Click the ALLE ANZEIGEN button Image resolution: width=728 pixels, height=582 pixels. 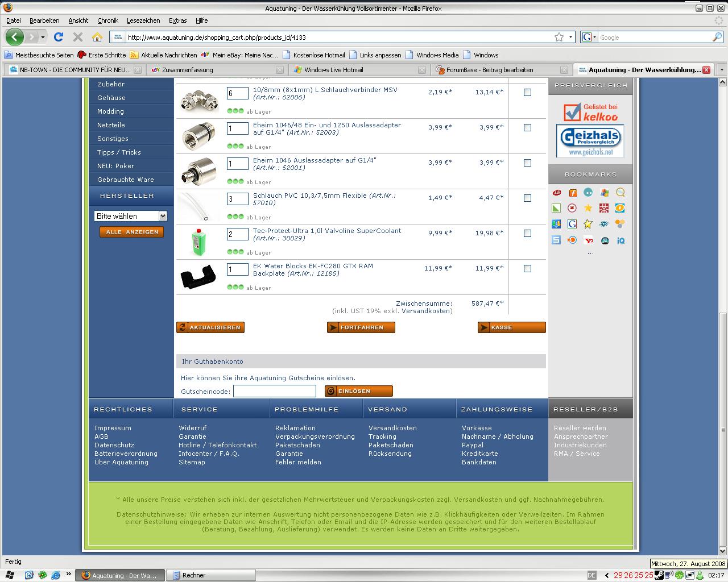pyautogui.click(x=131, y=232)
